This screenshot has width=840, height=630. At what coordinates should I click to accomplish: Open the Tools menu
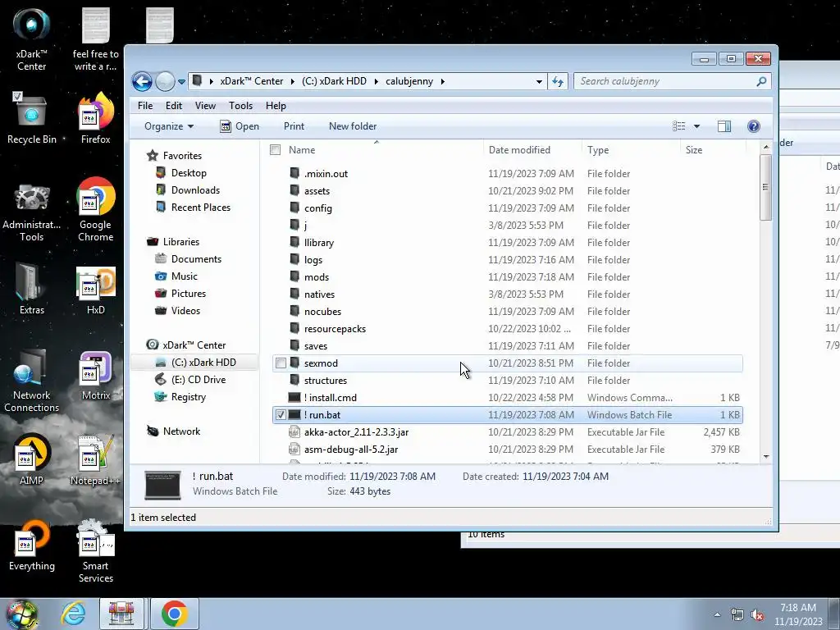(240, 106)
